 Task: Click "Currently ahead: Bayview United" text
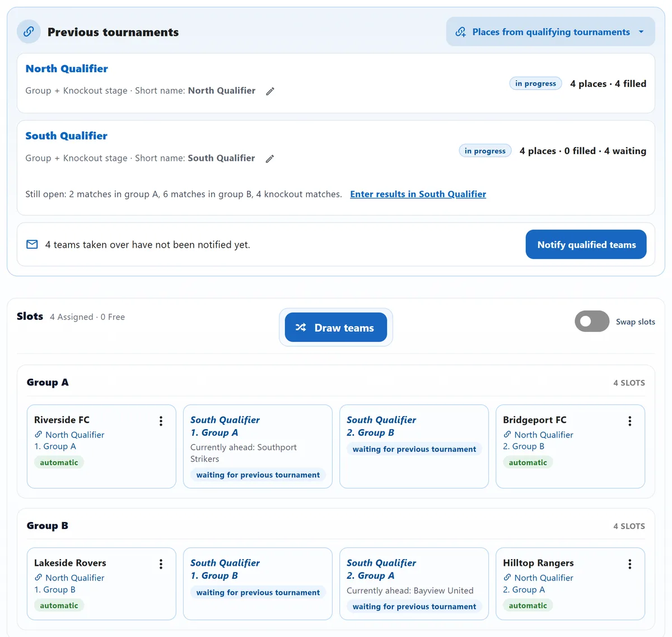point(410,590)
